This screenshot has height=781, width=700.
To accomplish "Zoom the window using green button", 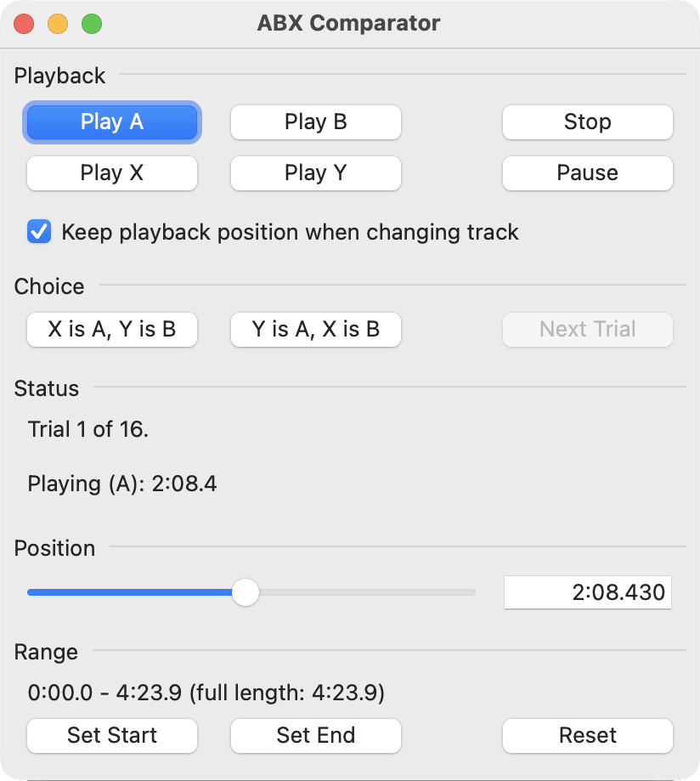I will click(x=92, y=24).
